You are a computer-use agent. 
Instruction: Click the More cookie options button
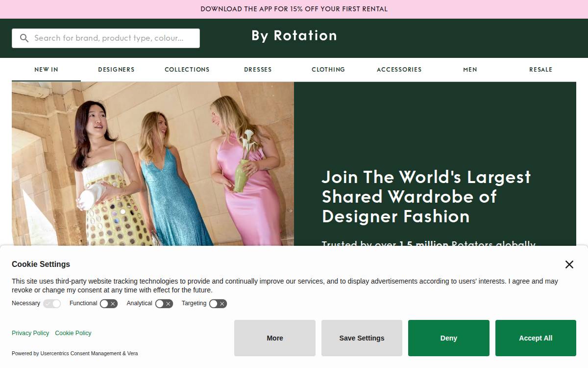click(x=275, y=338)
